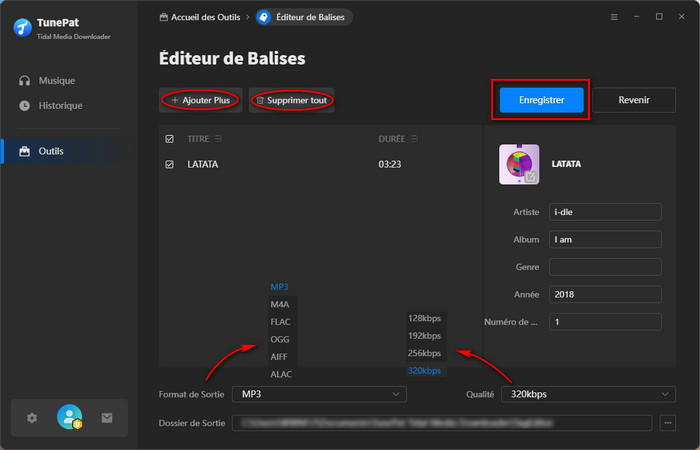The height and width of the screenshot is (450, 700).
Task: Open the hamburger menu in title bar
Action: 613,17
